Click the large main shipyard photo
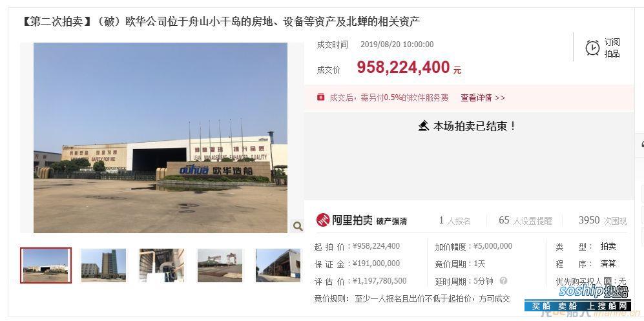This screenshot has width=644, height=321. coord(160,138)
